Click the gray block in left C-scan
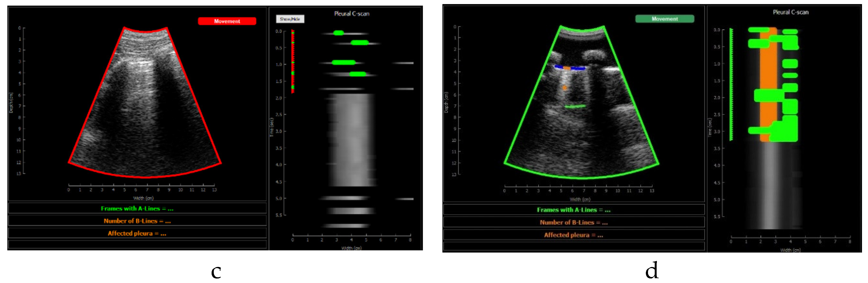Screen dimensions: 868x283 tap(351, 140)
